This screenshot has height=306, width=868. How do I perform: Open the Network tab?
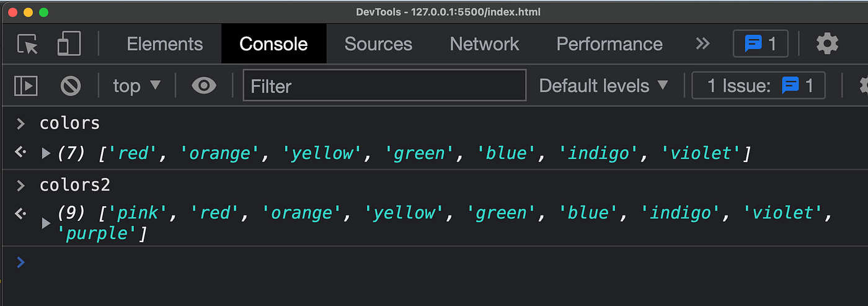(484, 44)
